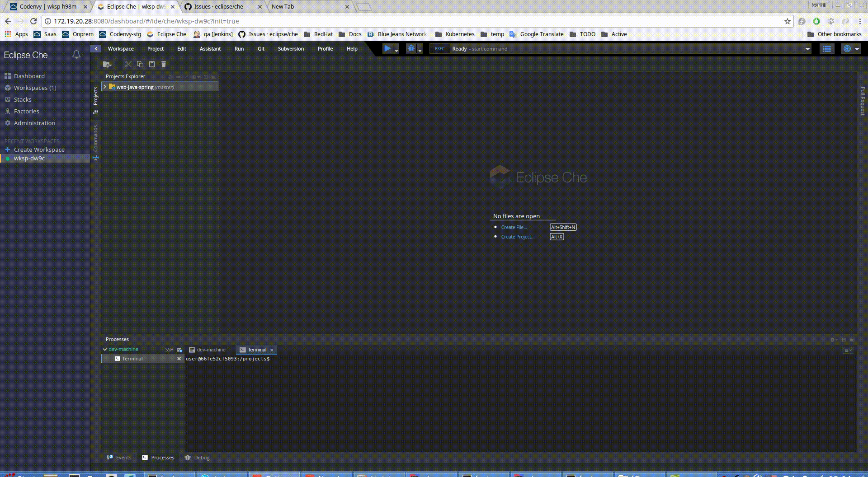This screenshot has height=477, width=868.
Task: Click the Cut scissors toolbar icon
Action: point(128,64)
